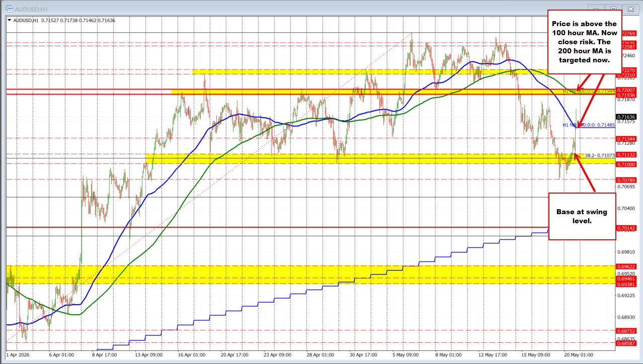The image size is (643, 364).
Task: Click the 0.72460 price scale value
Action: tap(629, 56)
